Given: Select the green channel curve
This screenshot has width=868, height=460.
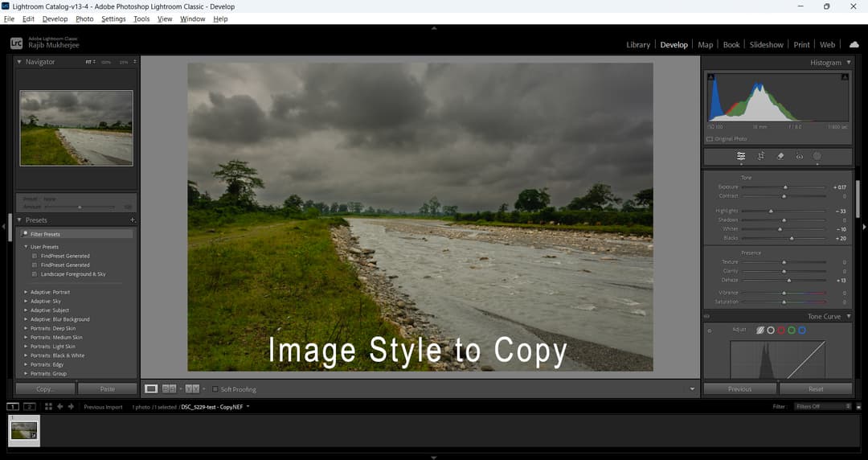Looking at the screenshot, I should [792, 331].
